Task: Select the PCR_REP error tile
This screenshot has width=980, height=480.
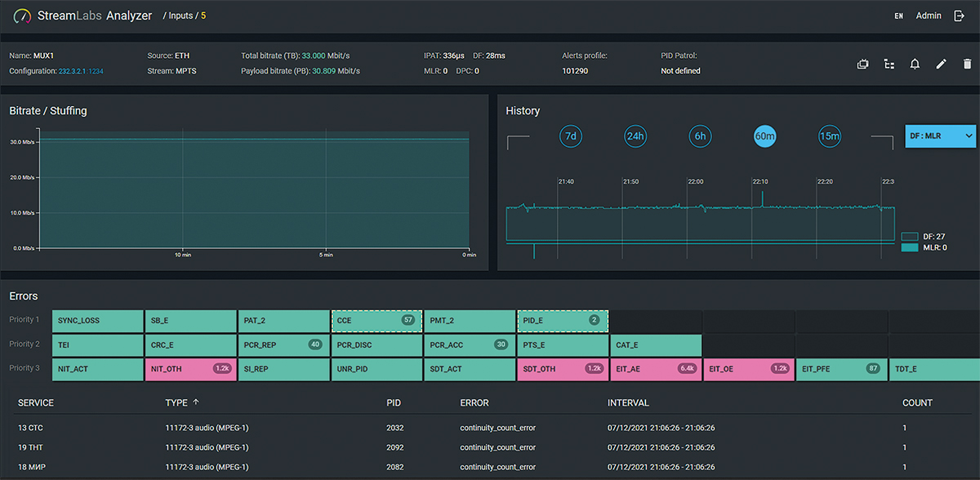Action: [x=283, y=345]
